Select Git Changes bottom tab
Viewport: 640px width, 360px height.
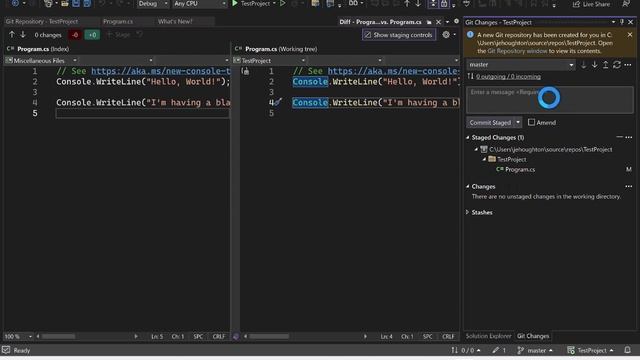[x=533, y=336]
